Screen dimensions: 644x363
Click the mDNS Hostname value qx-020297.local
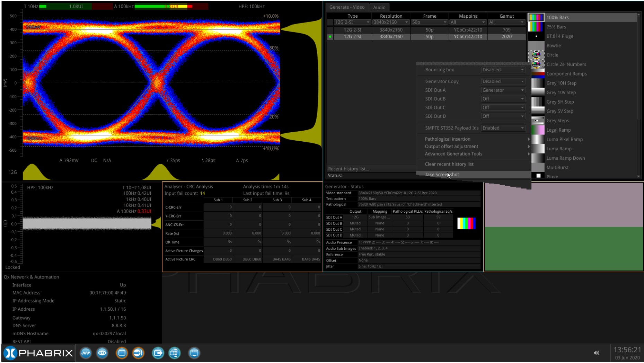pos(109,334)
